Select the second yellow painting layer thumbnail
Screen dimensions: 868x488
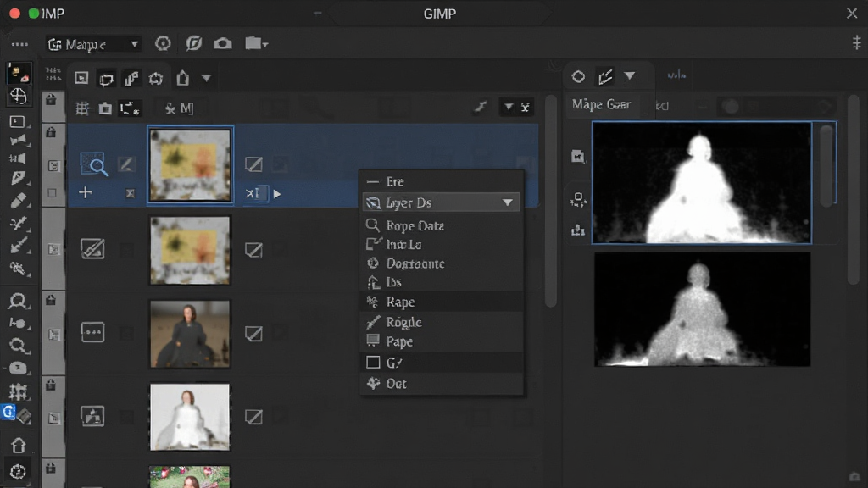click(x=190, y=250)
